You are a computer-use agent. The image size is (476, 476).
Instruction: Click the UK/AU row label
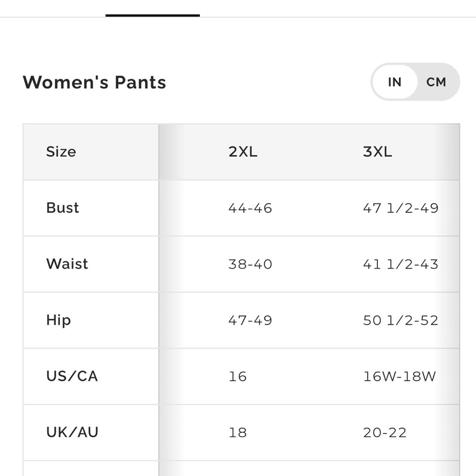click(72, 433)
